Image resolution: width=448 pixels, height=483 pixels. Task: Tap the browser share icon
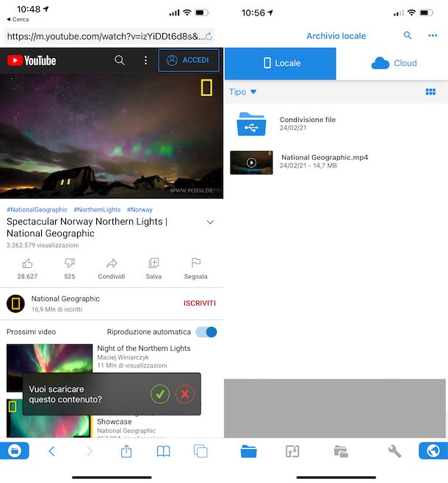126,451
